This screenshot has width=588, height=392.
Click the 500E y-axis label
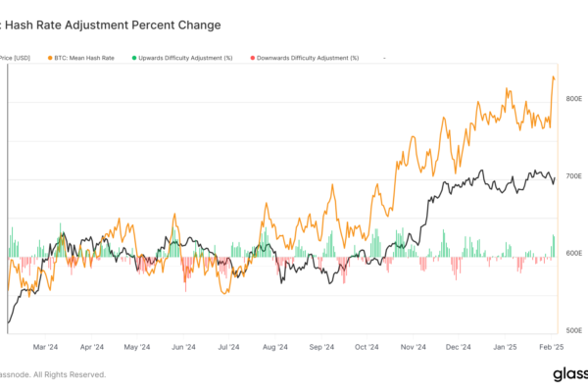tap(573, 331)
